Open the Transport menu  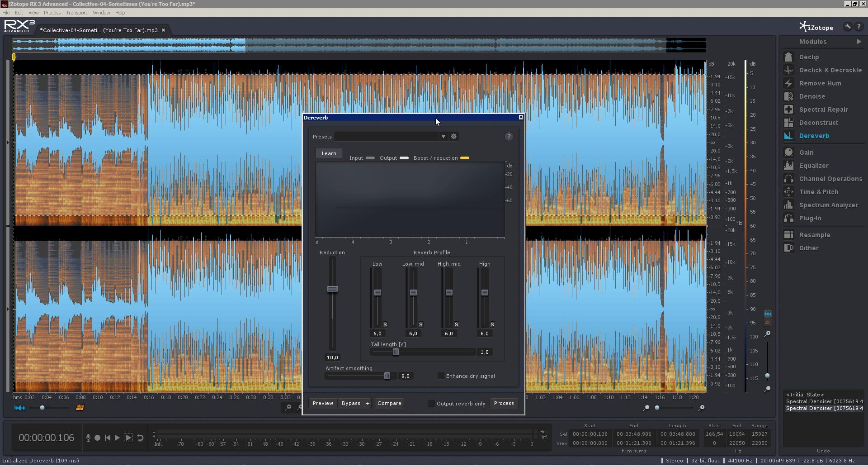(x=76, y=13)
